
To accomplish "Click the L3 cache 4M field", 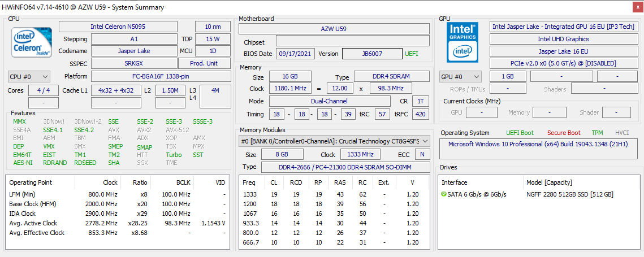I will (215, 97).
